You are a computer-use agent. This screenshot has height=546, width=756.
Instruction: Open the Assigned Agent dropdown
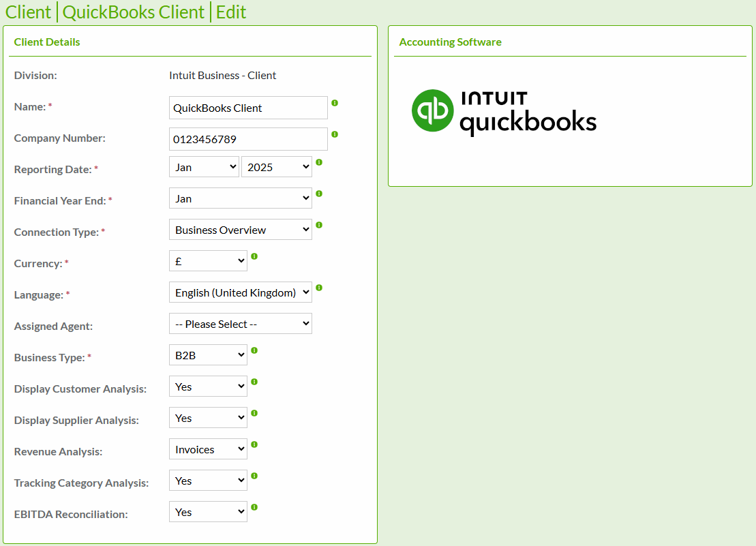(x=240, y=323)
